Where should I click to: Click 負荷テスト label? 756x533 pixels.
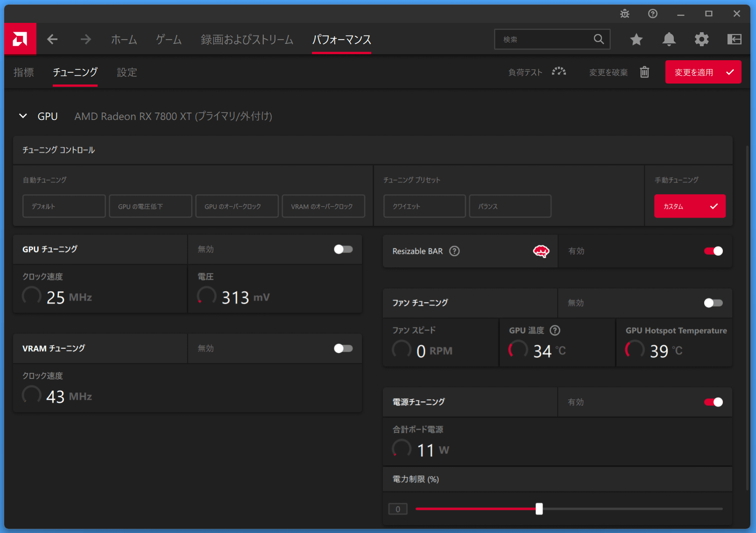(x=525, y=72)
